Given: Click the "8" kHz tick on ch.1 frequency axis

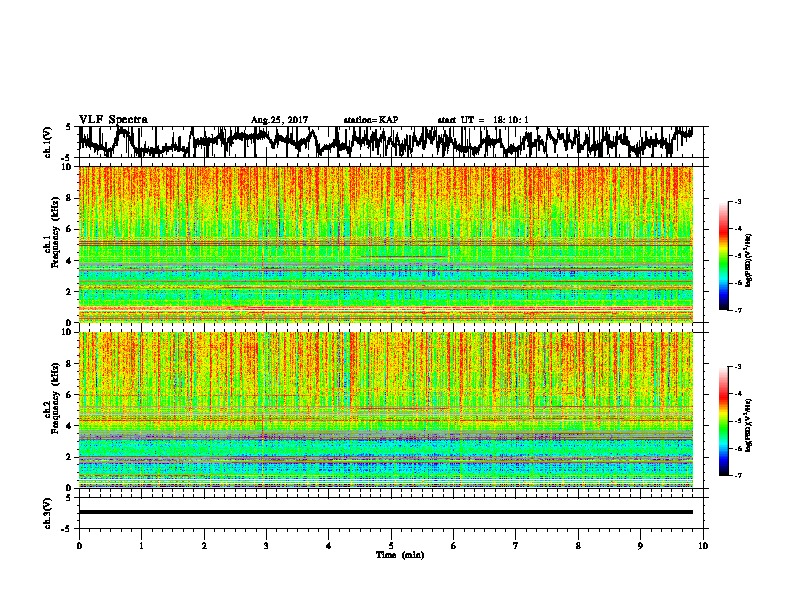Looking at the screenshot, I should [x=70, y=198].
